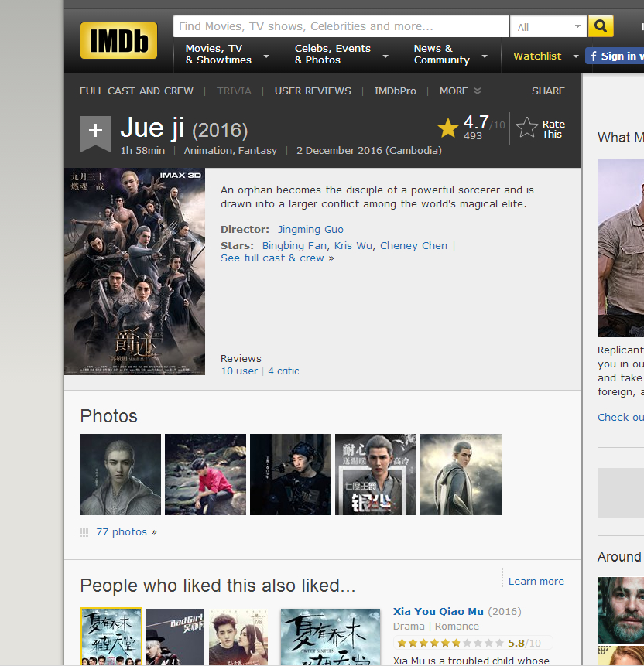Image resolution: width=644 pixels, height=666 pixels.
Task: Click the 493 ratings count
Action: pos(473,136)
